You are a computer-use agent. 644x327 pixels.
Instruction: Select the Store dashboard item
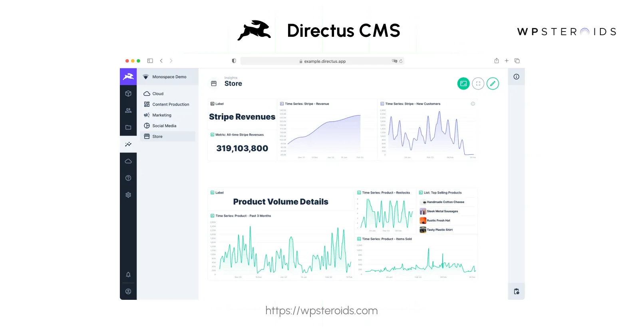(x=168, y=136)
